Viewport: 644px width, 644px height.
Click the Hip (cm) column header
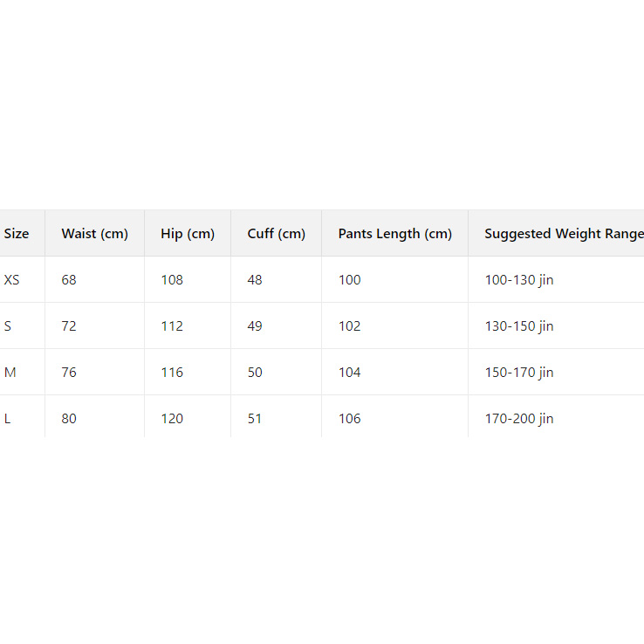188,234
